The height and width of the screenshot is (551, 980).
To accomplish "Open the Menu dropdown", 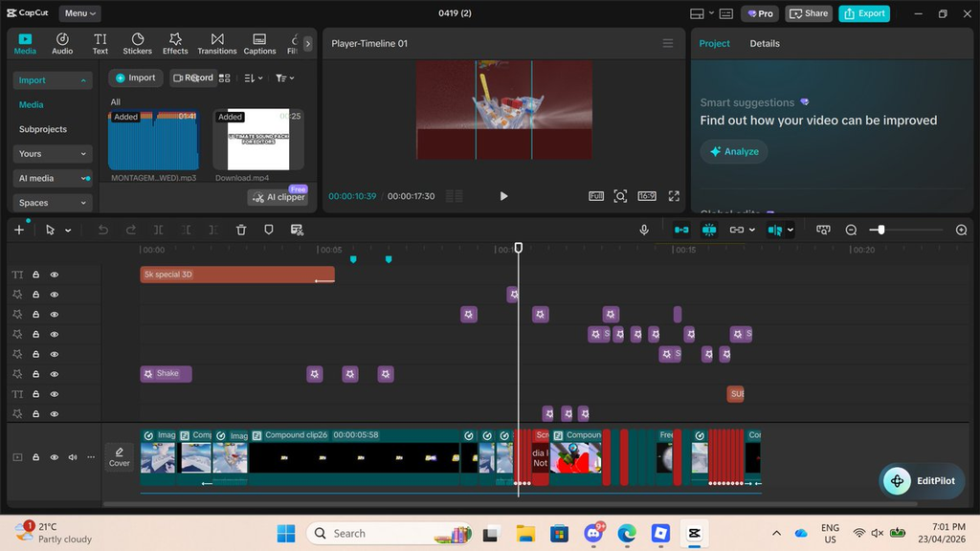I will coord(80,13).
